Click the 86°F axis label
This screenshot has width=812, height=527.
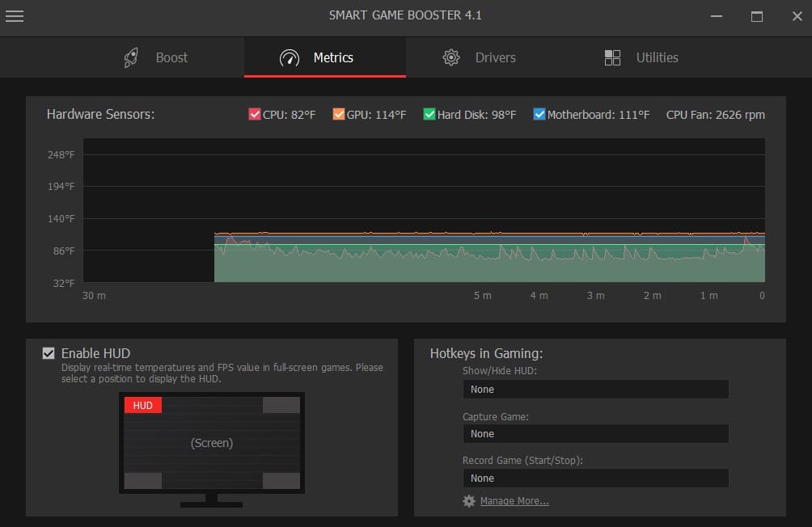point(64,251)
